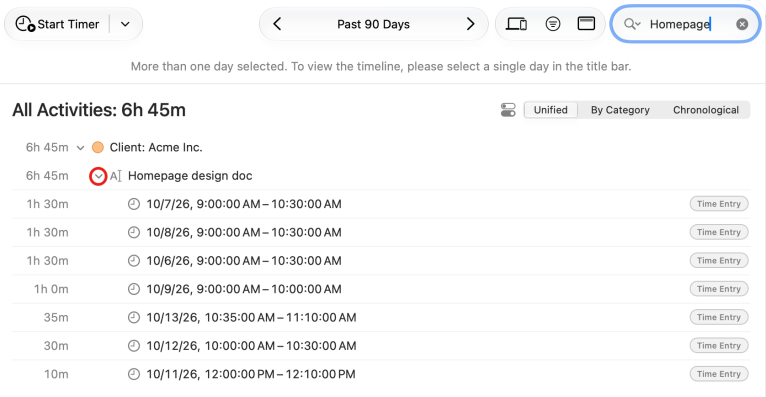Select the 10/8/26, 9:00:00 AM – 10:30:00 AM entry
Screen dimensions: 766x397
coord(381,232)
